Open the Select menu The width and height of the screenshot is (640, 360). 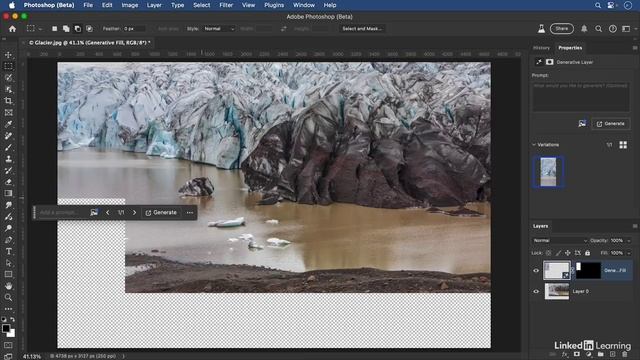tap(202, 5)
